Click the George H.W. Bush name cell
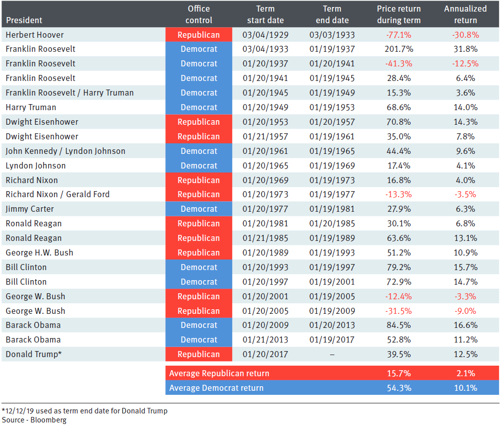The width and height of the screenshot is (504, 426). pos(39,252)
